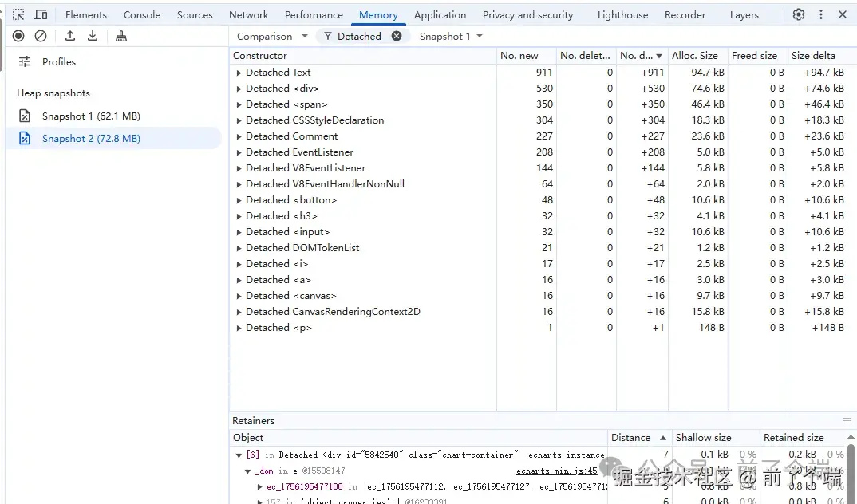Click the 911 new count cell
Viewport: 857px width, 504px height.
pos(544,72)
